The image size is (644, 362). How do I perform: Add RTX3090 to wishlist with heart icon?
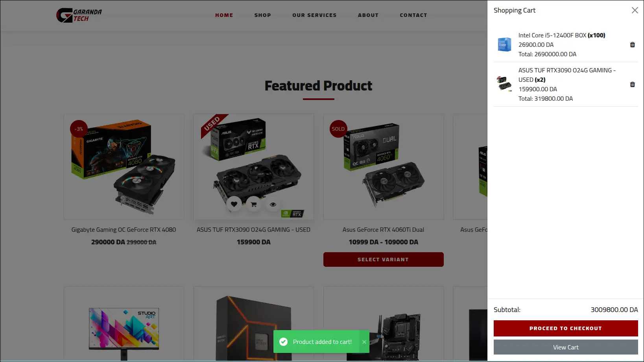[234, 204]
